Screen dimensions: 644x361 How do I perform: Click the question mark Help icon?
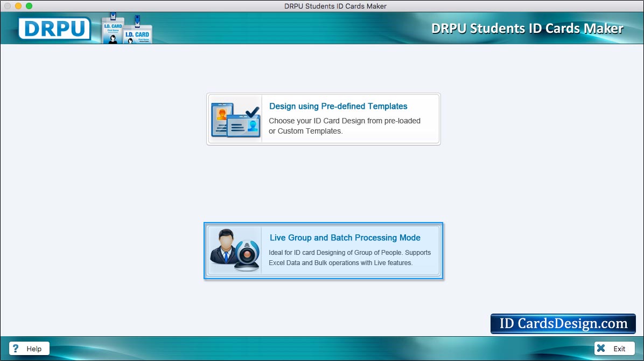[x=16, y=349]
